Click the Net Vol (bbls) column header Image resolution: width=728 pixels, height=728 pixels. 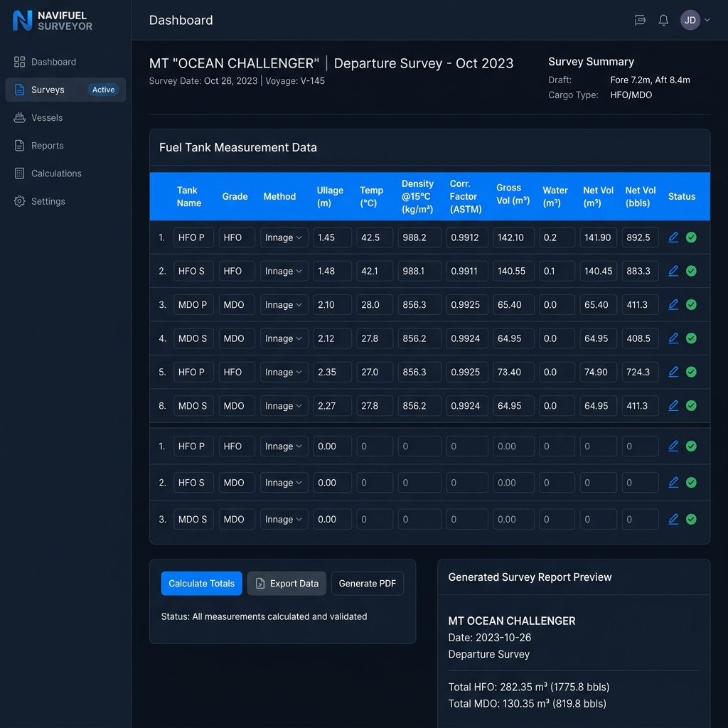pyautogui.click(x=640, y=196)
